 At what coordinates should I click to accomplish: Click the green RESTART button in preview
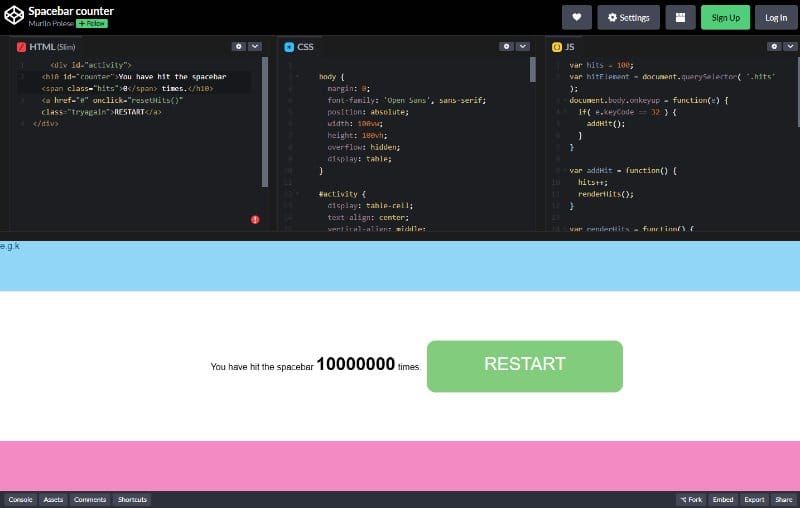(x=524, y=366)
